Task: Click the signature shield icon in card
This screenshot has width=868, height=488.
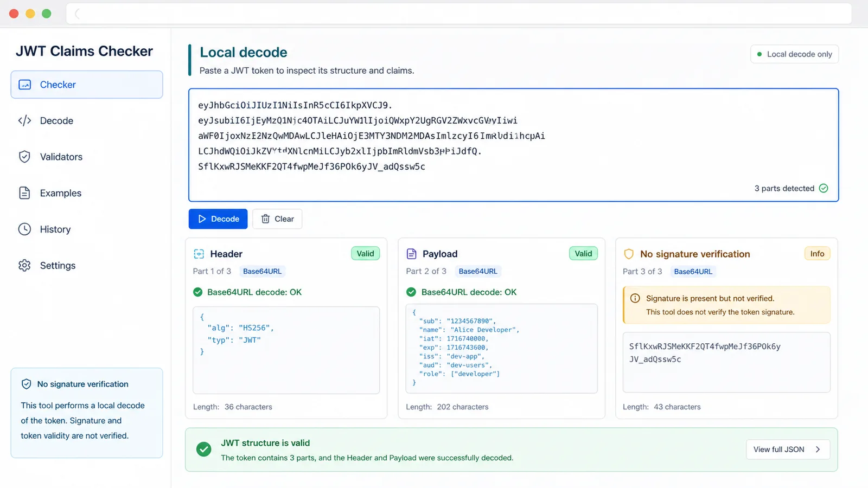Action: click(x=629, y=254)
